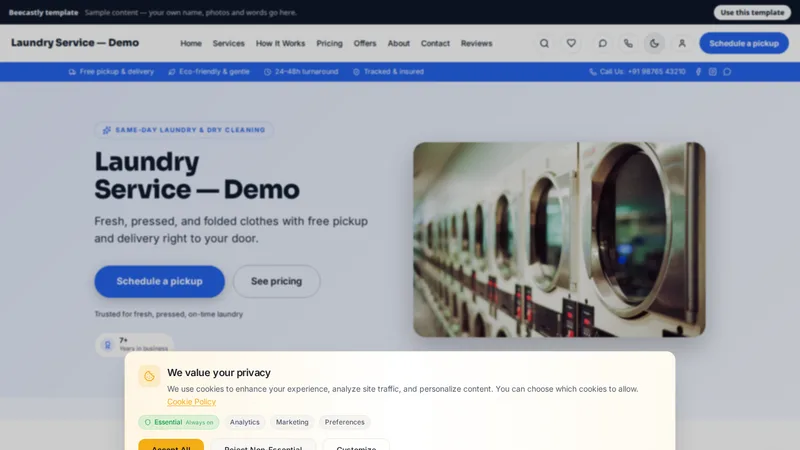Open Reviews menu item
The height and width of the screenshot is (450, 800).
477,43
